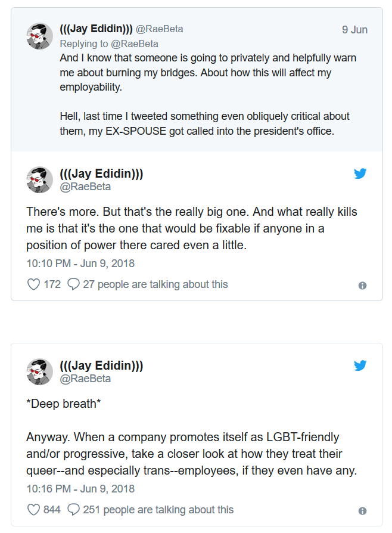The height and width of the screenshot is (533, 392).
Task: Click author name on the 'Deep breath' tweet
Action: pyautogui.click(x=101, y=365)
